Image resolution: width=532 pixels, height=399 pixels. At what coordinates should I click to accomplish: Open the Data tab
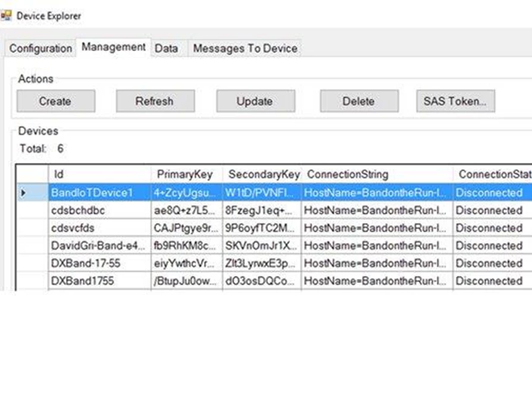pyautogui.click(x=166, y=48)
